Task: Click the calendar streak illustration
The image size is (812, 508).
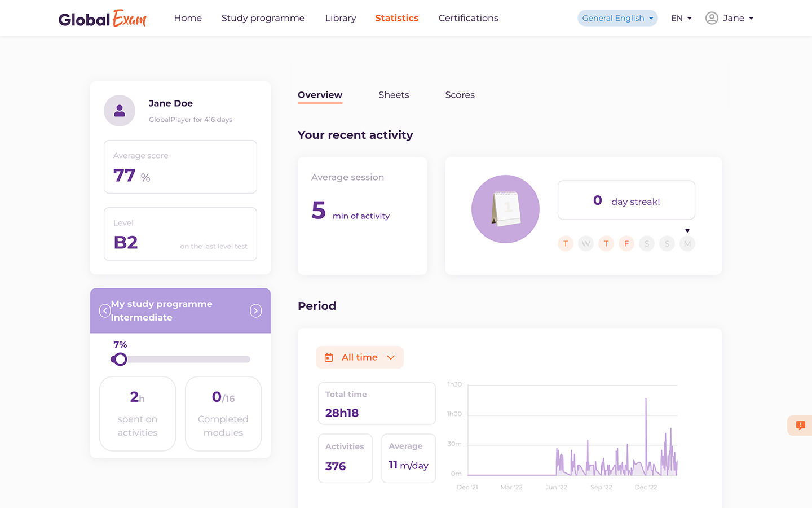Action: (505, 209)
